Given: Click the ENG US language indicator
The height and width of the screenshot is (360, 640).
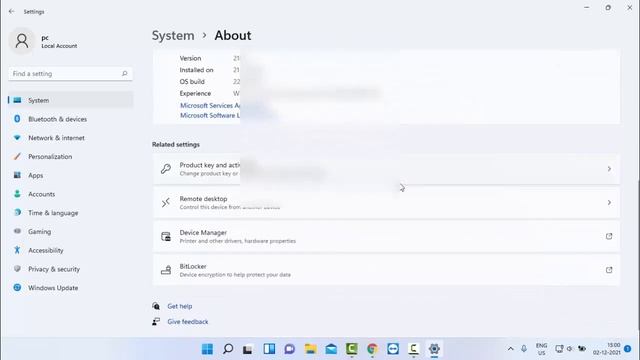Looking at the screenshot, I should pos(542,349).
